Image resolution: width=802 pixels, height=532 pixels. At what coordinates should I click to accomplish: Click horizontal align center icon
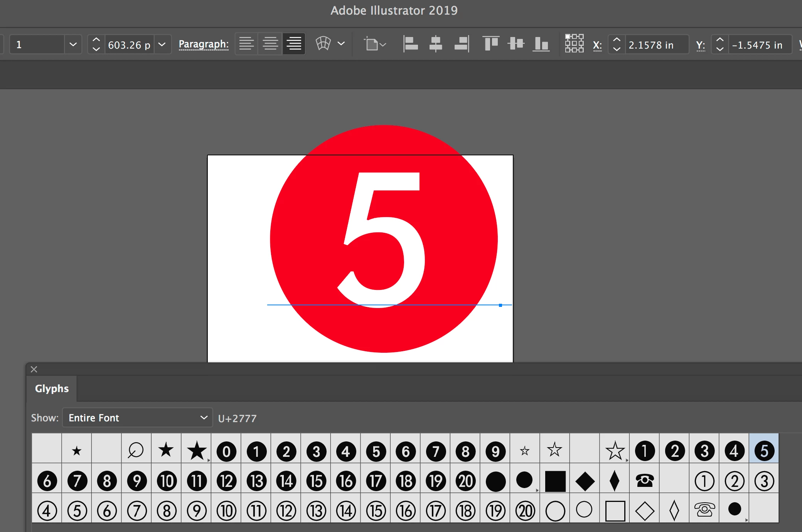[436, 44]
